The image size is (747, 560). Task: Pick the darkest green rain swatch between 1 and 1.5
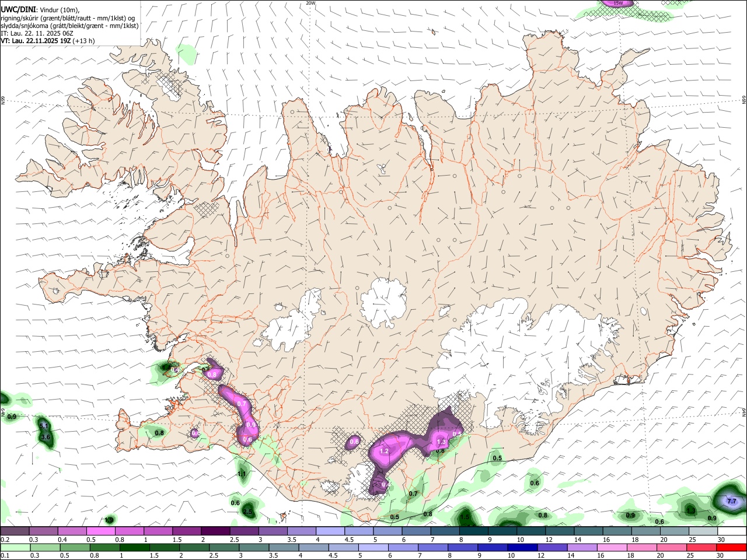pos(134,547)
